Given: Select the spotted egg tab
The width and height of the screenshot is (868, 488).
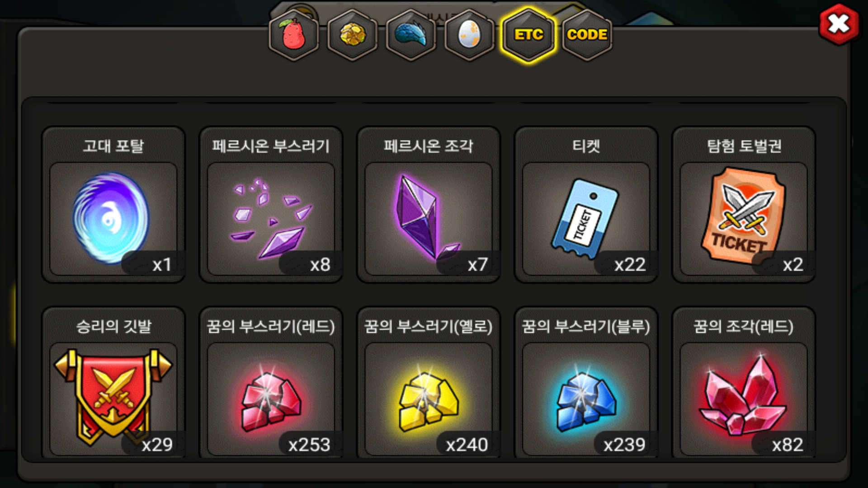Looking at the screenshot, I should pos(470,35).
